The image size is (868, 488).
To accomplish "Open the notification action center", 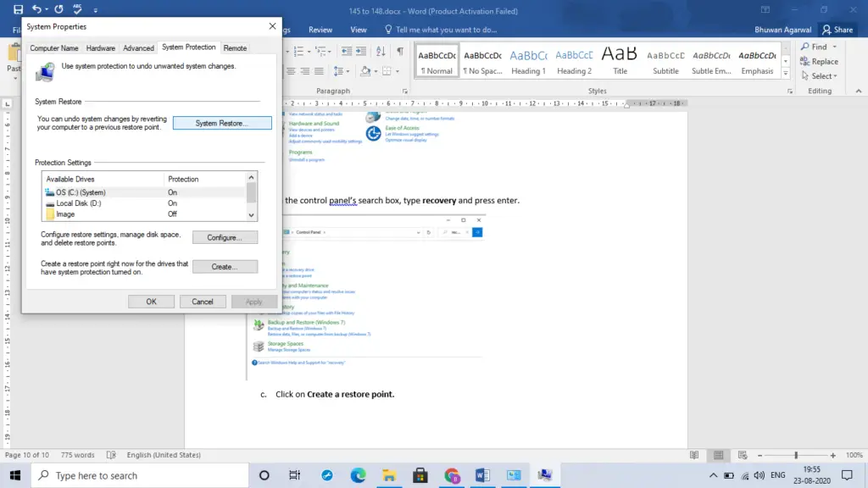I will pos(847,475).
